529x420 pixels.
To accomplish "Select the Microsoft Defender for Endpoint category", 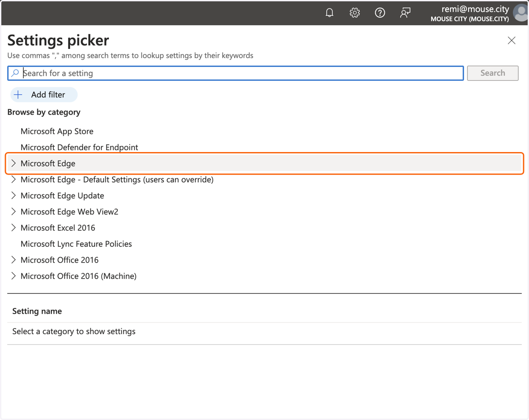I will tap(79, 147).
